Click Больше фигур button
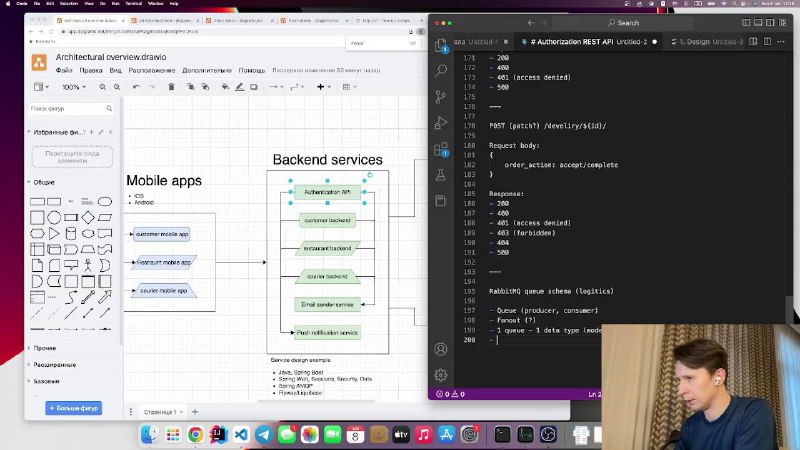This screenshot has height=450, width=800. [x=73, y=408]
